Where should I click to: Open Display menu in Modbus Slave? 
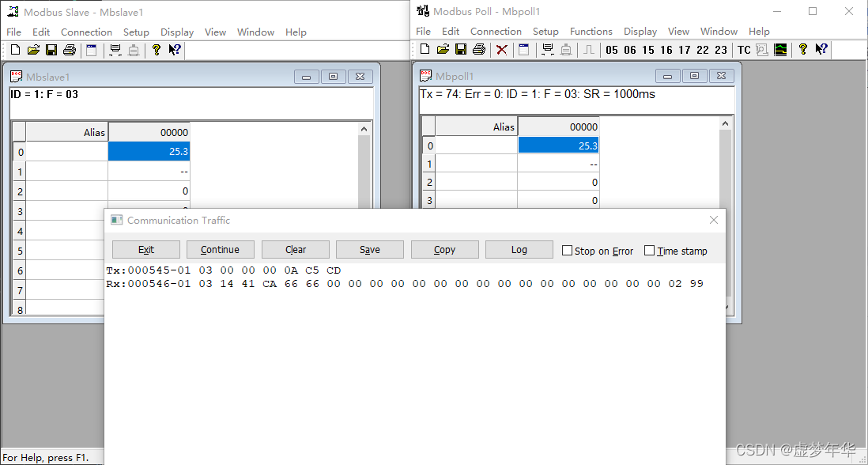(x=177, y=32)
